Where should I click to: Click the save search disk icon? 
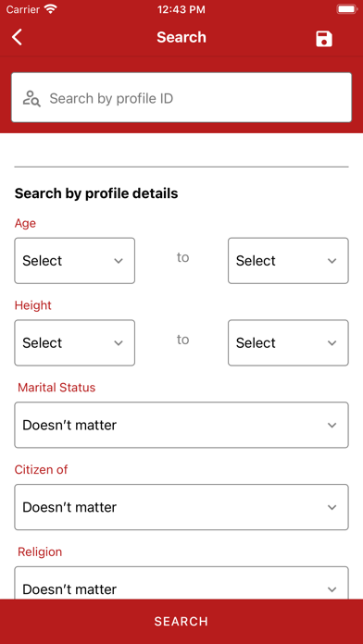coord(324,39)
